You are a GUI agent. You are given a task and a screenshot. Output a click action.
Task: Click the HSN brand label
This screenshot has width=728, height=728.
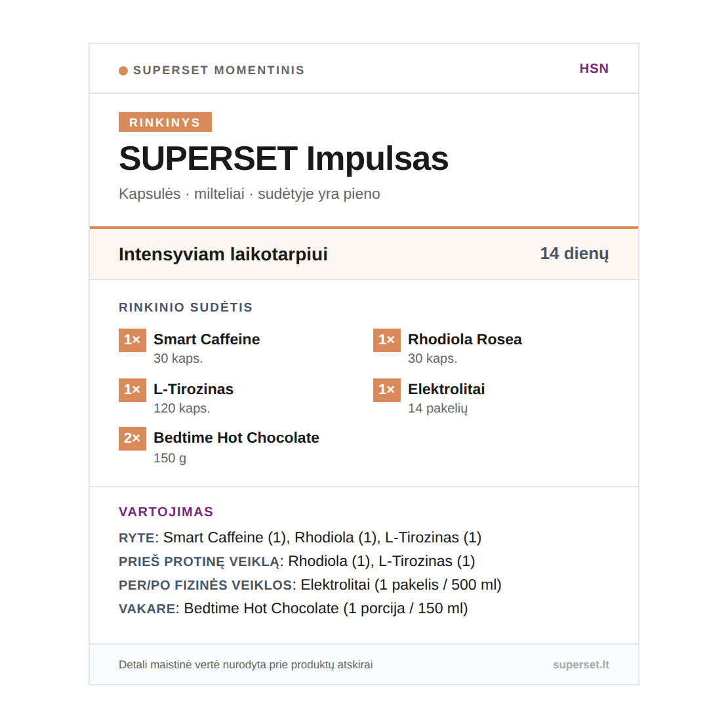594,69
